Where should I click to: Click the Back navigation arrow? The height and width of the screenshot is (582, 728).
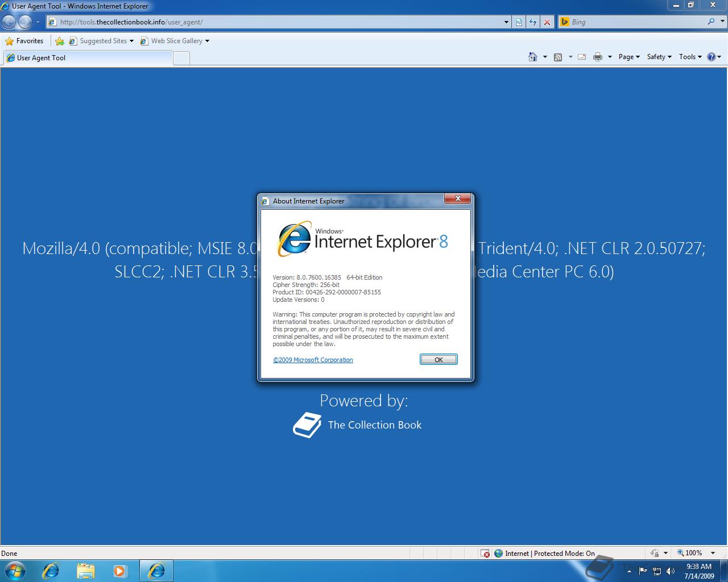point(9,22)
